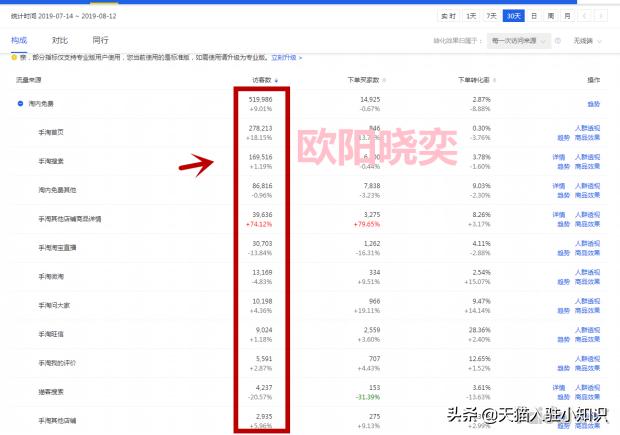
Task: Click the 流量来源 column header
Action: [x=28, y=80]
